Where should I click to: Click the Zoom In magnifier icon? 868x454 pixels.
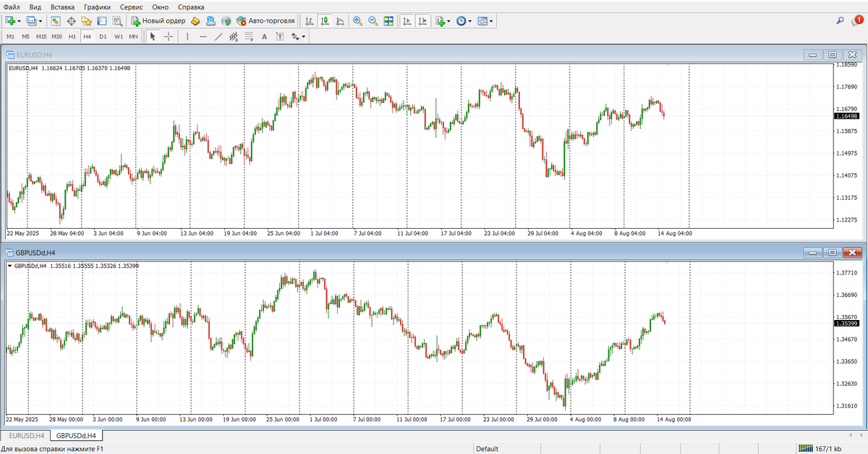pyautogui.click(x=357, y=21)
